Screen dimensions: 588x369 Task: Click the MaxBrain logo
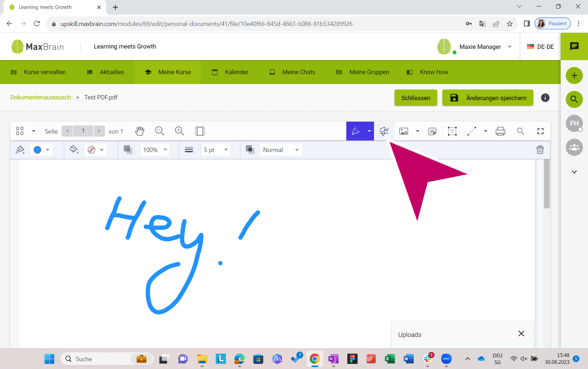[38, 46]
